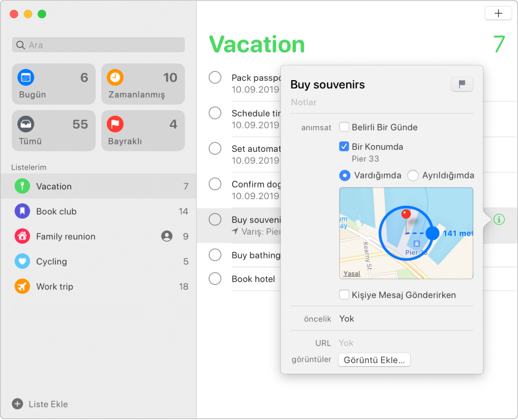This screenshot has height=420, width=518.
Task: Click the green Vacation list icon
Action: pos(22,186)
